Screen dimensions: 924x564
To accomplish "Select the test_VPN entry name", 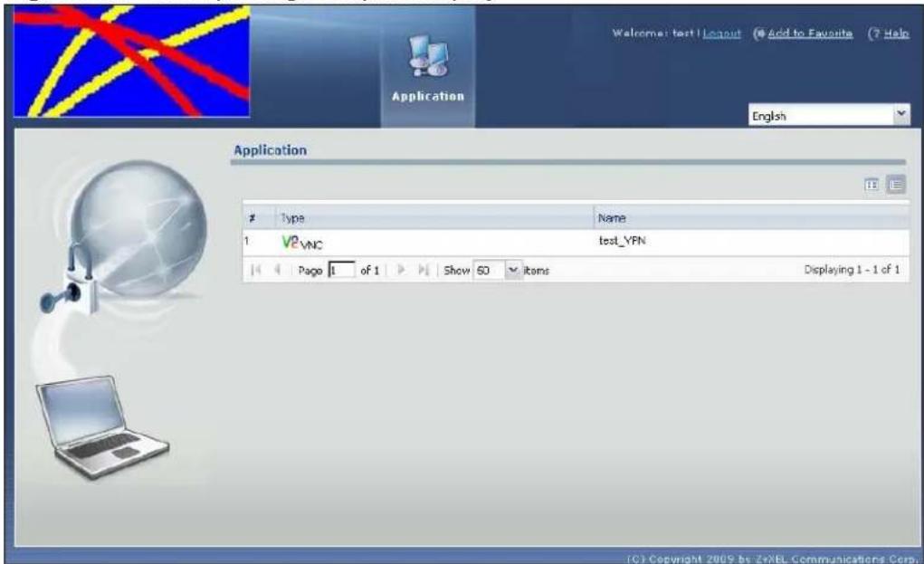I will coord(622,241).
